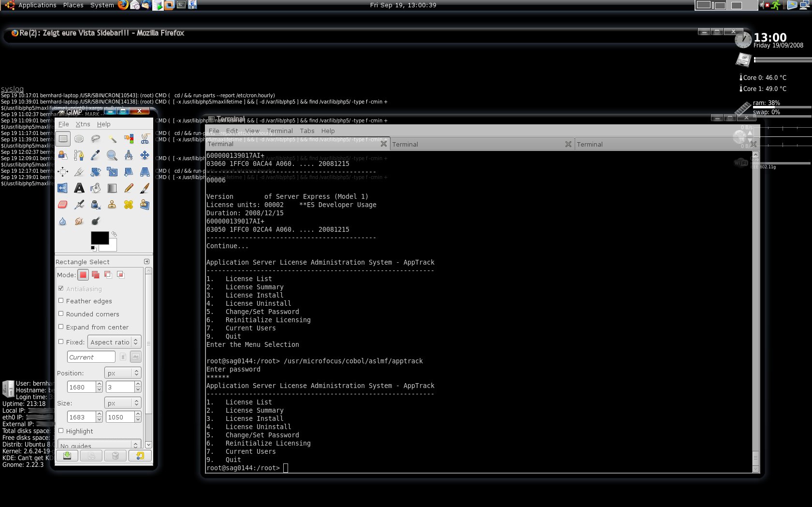
Task: Select the Foreground Select tool
Action: coord(63,155)
